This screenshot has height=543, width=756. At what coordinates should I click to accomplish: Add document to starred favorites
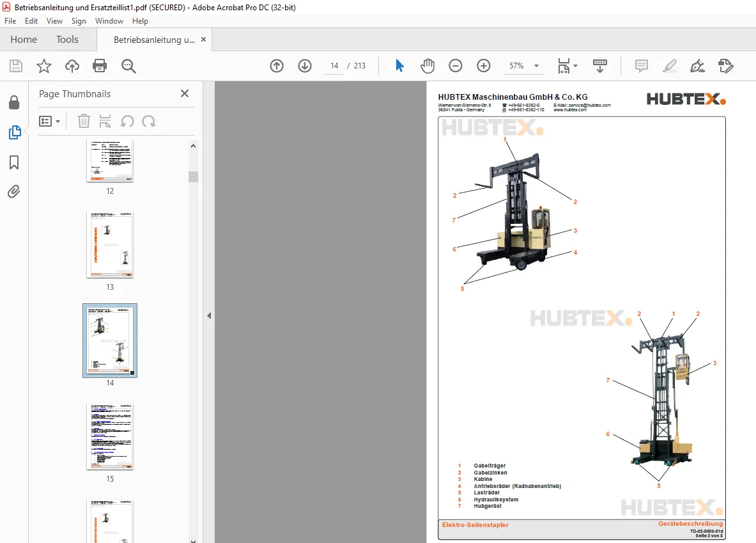tap(44, 66)
